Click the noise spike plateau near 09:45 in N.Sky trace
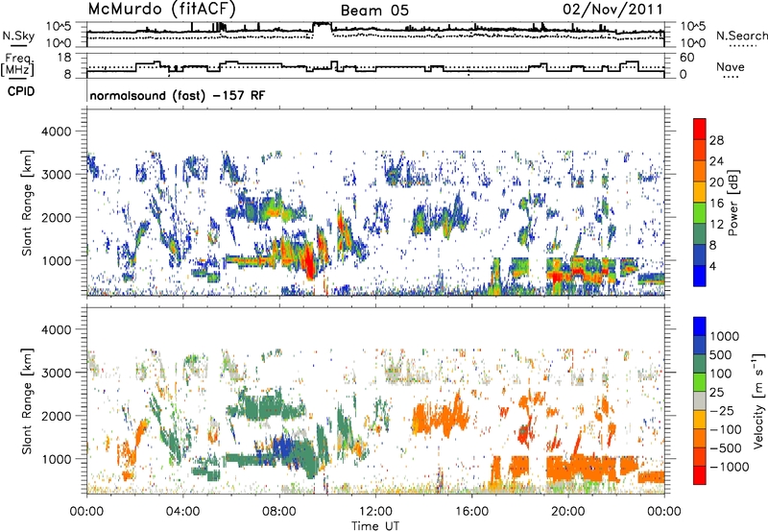Screen dimensions: 768x532 (323, 23)
